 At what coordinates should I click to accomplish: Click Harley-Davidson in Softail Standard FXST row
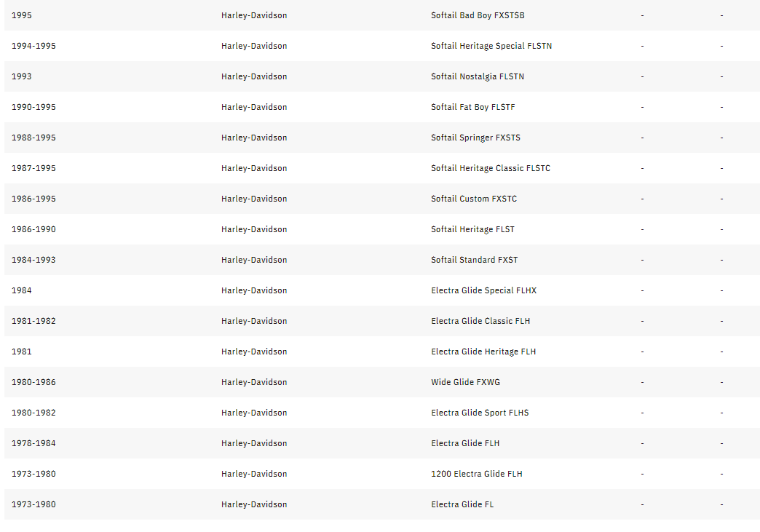click(x=254, y=260)
